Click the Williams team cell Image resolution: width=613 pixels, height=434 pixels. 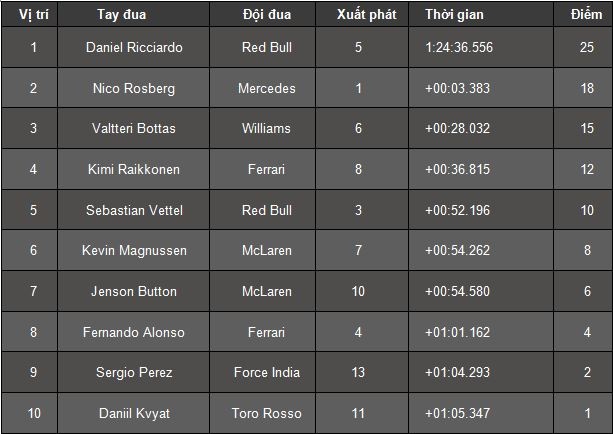tap(267, 128)
